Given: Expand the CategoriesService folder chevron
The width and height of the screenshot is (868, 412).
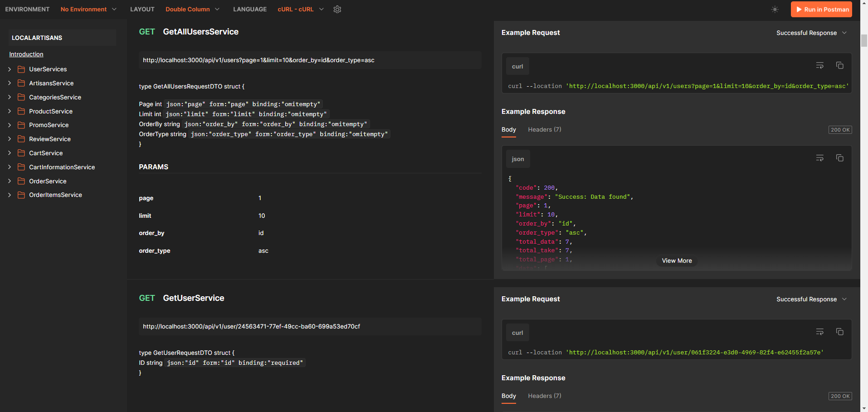Looking at the screenshot, I should [10, 97].
